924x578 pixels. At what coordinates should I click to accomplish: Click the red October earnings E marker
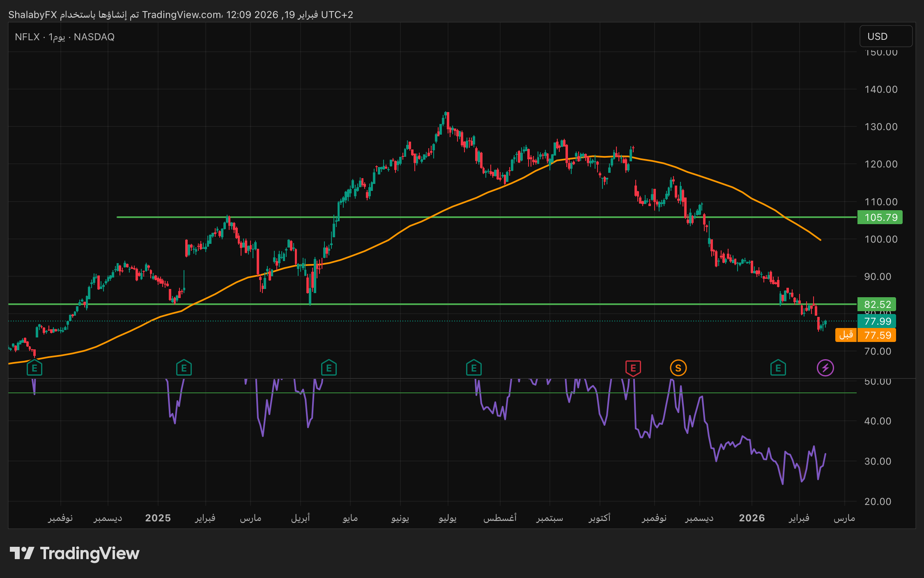pos(633,368)
